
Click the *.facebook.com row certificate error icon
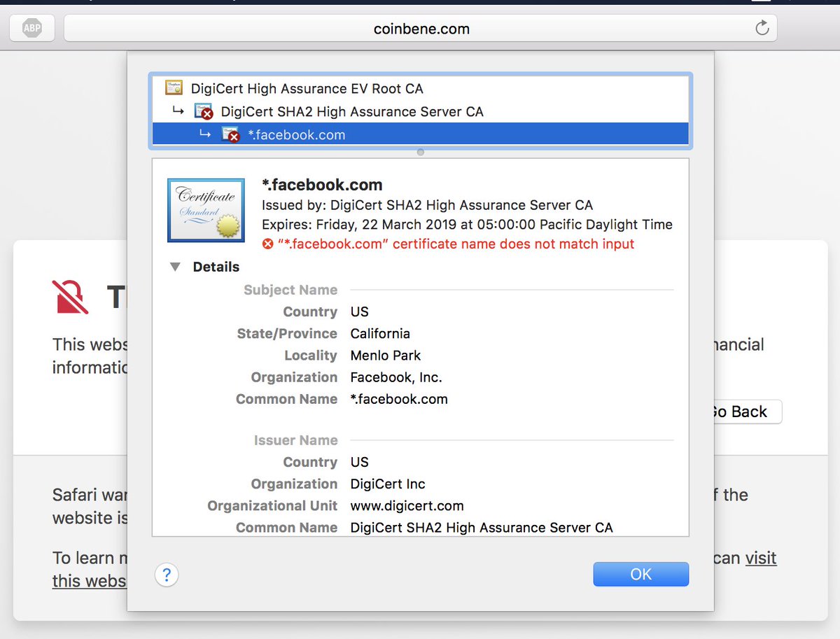[231, 134]
